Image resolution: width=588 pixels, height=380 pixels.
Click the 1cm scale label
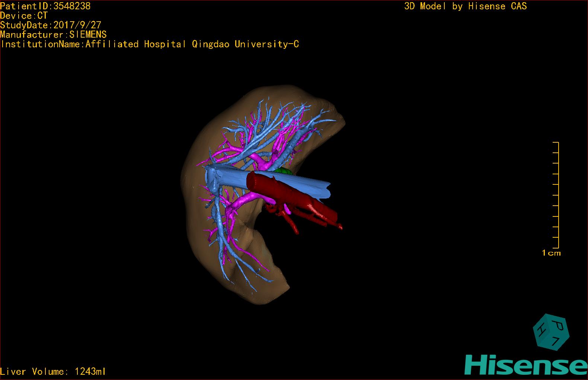[x=551, y=253]
